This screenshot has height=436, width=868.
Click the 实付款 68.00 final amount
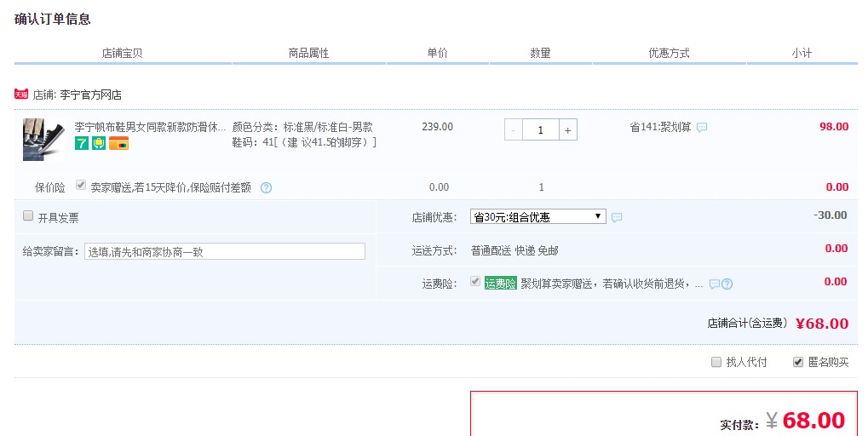(806, 421)
